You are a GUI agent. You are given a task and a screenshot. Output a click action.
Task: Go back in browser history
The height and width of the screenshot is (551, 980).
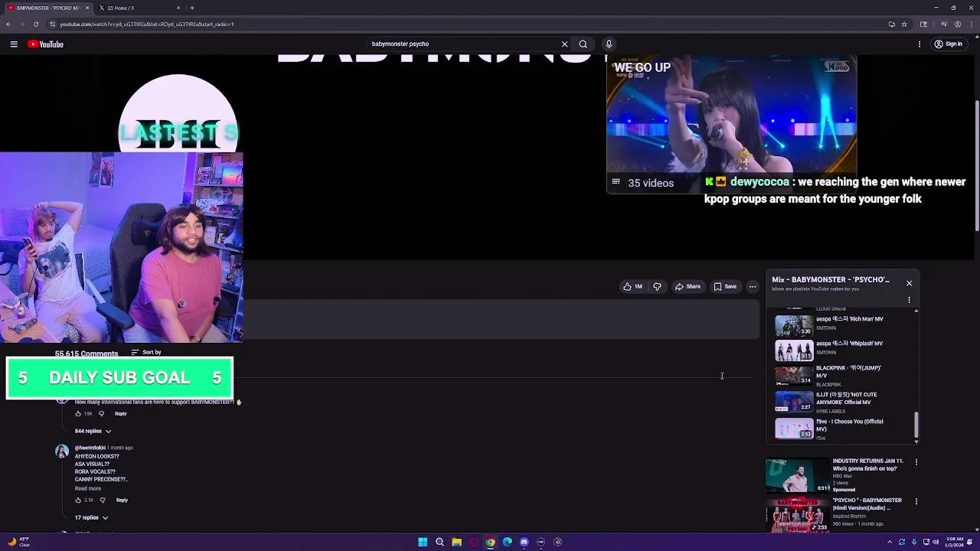[x=8, y=24]
